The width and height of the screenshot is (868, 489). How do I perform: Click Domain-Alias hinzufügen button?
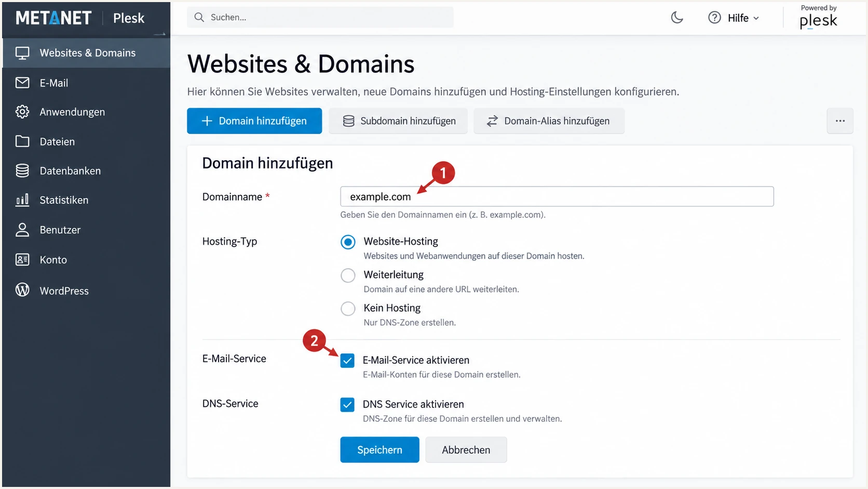pyautogui.click(x=549, y=121)
